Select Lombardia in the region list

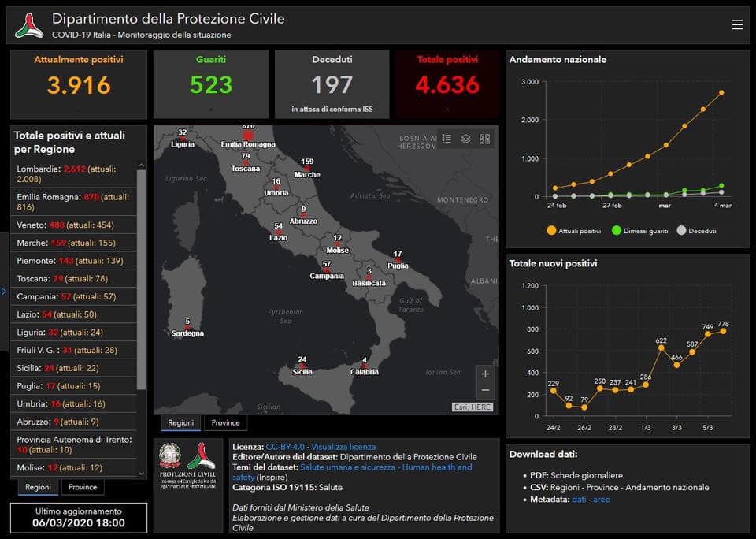pos(73,173)
